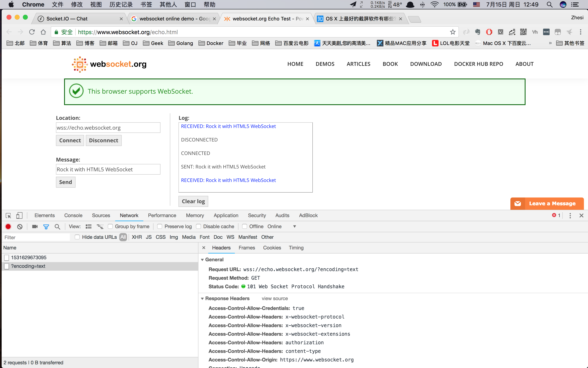Viewport: 588px width, 368px height.
Task: Click the websocket.org logo
Action: click(x=109, y=64)
